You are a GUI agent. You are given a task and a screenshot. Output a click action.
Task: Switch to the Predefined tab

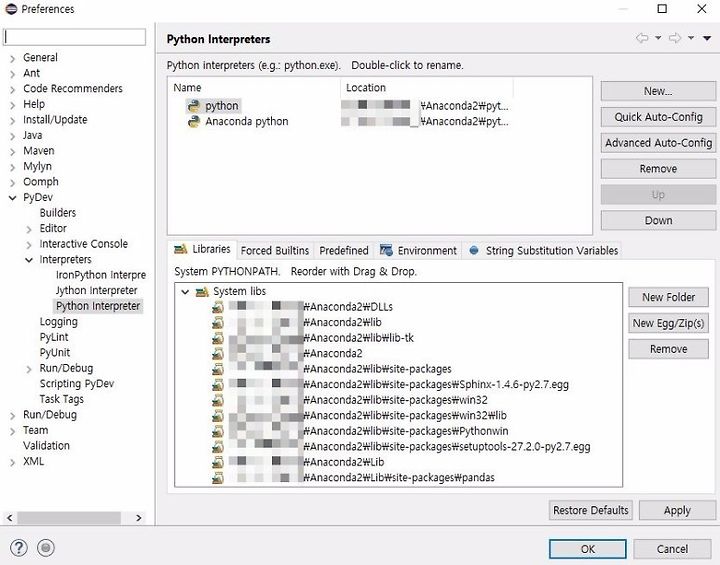[x=344, y=251]
